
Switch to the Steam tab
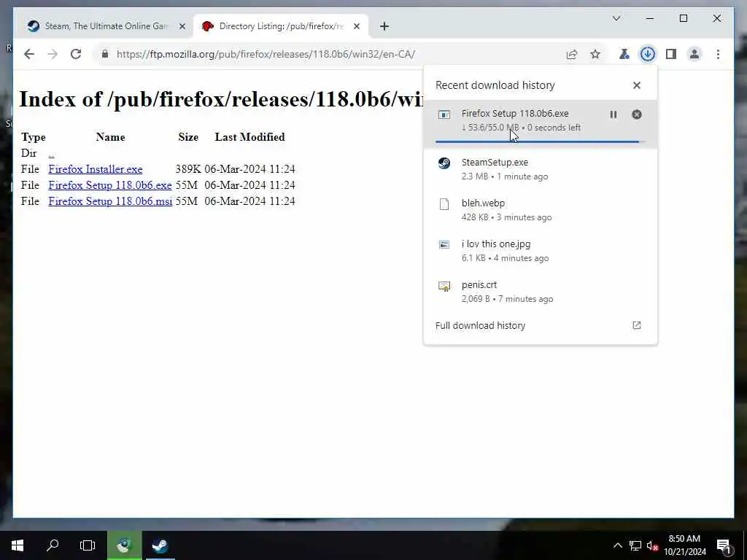104,26
